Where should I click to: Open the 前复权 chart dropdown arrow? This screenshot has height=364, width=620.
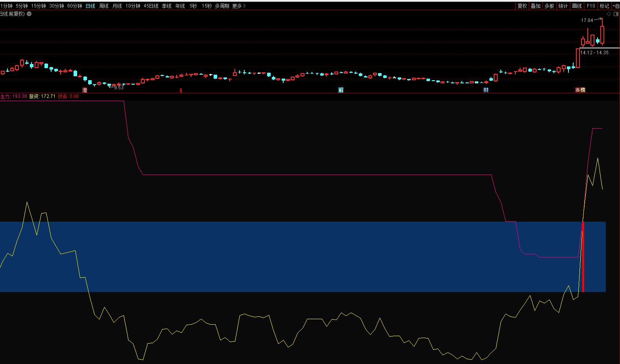pyautogui.click(x=29, y=14)
